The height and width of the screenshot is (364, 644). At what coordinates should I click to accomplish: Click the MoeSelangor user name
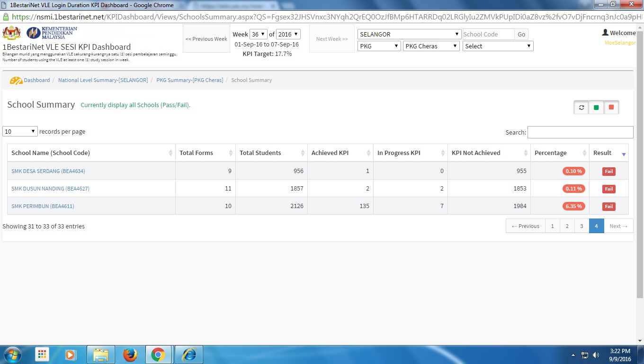click(x=620, y=43)
